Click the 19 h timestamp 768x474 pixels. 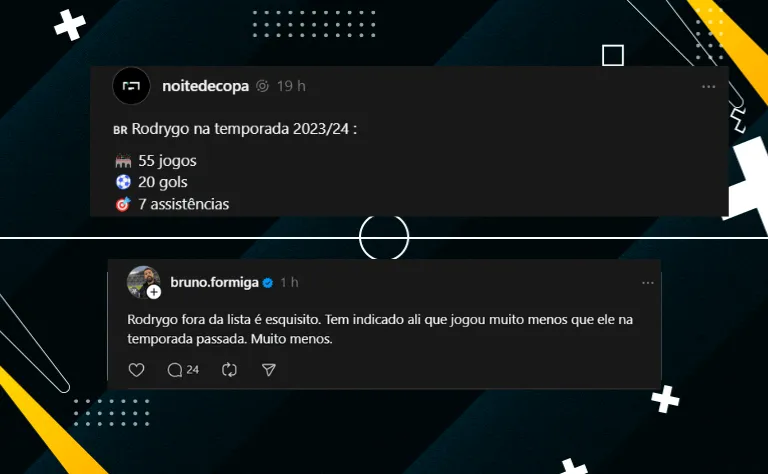[x=291, y=86]
